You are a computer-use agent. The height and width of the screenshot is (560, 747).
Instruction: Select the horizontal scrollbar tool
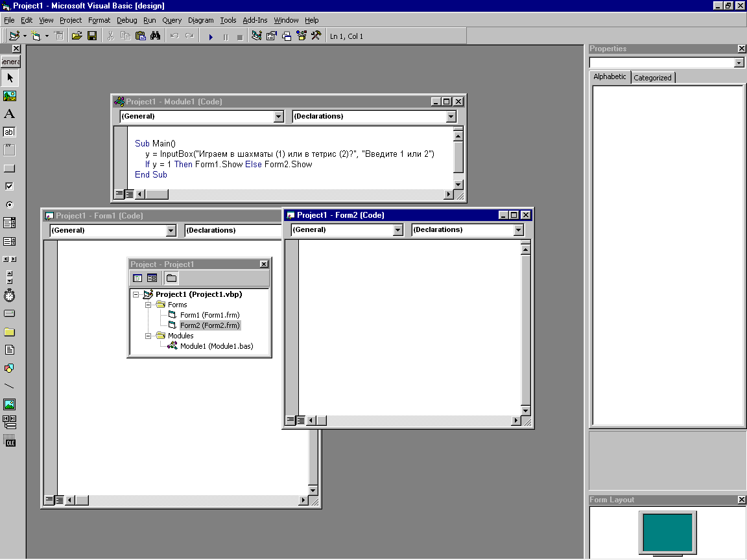tap(10, 259)
